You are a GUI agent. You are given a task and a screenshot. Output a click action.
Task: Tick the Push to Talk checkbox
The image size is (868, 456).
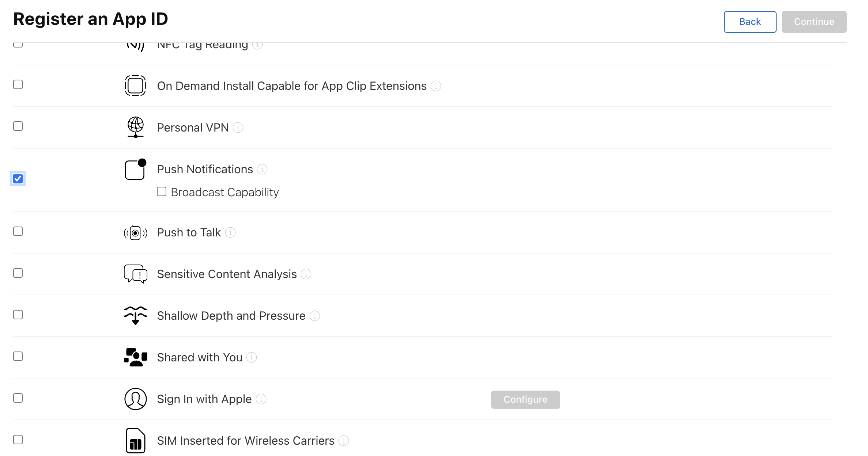18,231
